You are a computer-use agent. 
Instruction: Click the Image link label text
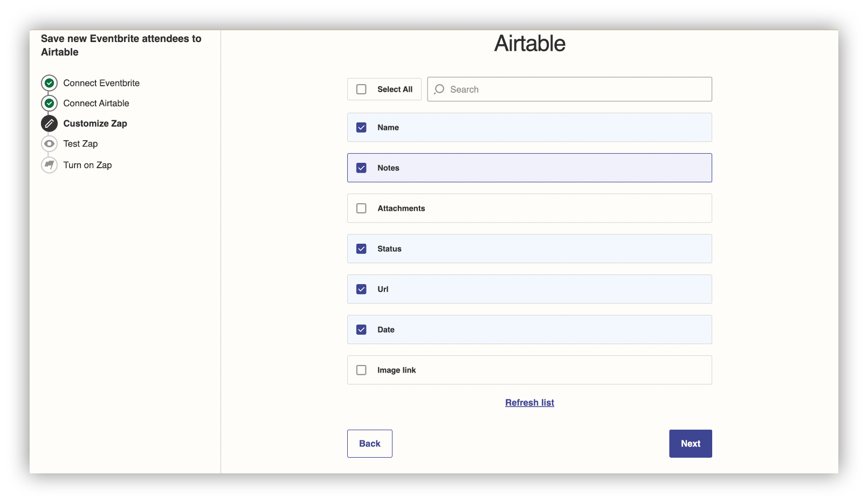pos(397,370)
